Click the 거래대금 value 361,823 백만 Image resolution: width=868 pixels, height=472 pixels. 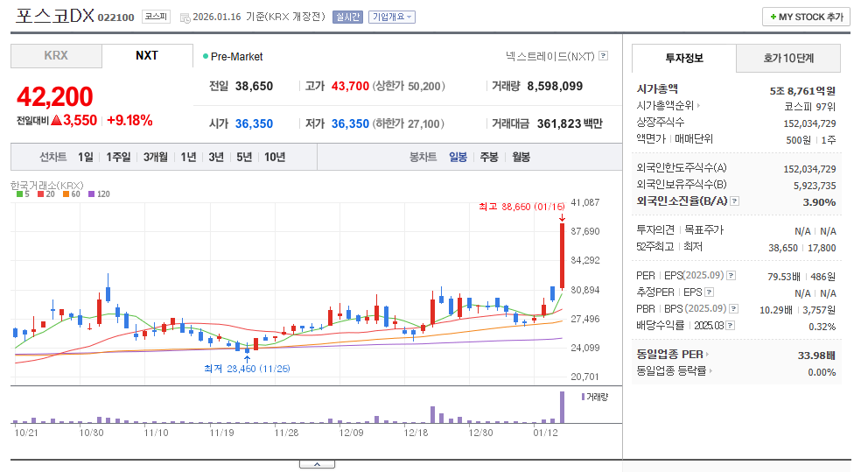tap(570, 124)
